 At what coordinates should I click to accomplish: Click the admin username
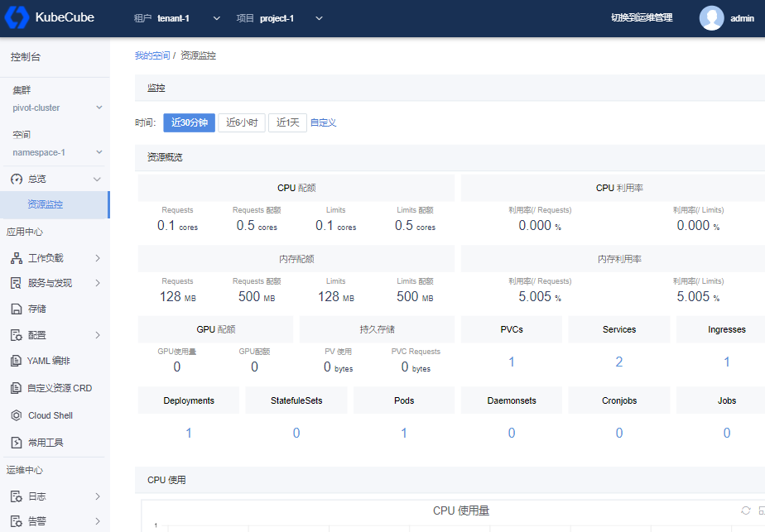(x=742, y=18)
